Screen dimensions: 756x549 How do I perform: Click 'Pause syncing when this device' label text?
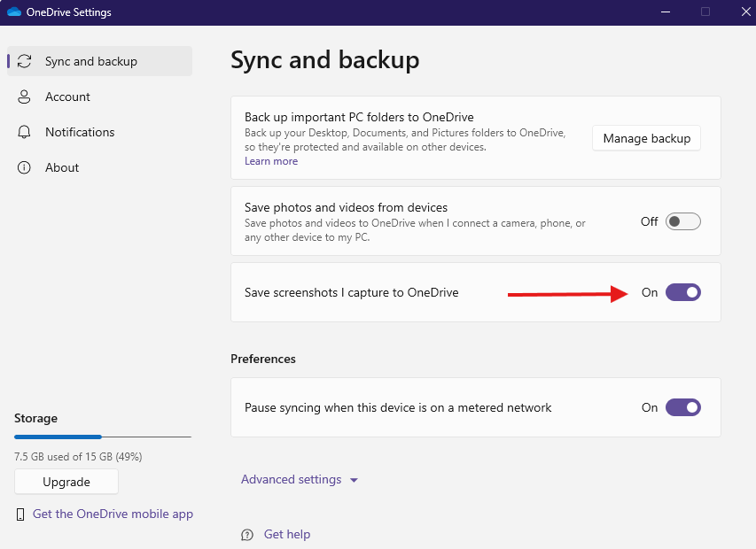click(398, 407)
